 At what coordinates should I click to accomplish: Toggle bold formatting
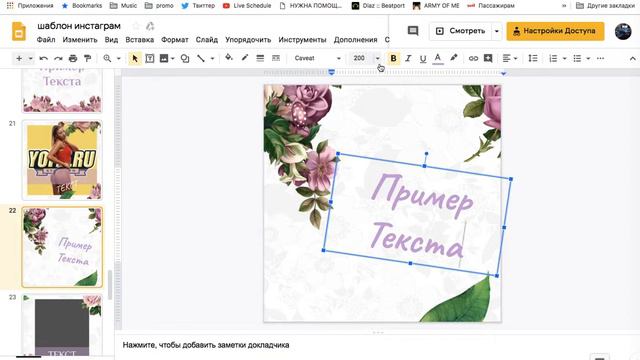(x=393, y=58)
